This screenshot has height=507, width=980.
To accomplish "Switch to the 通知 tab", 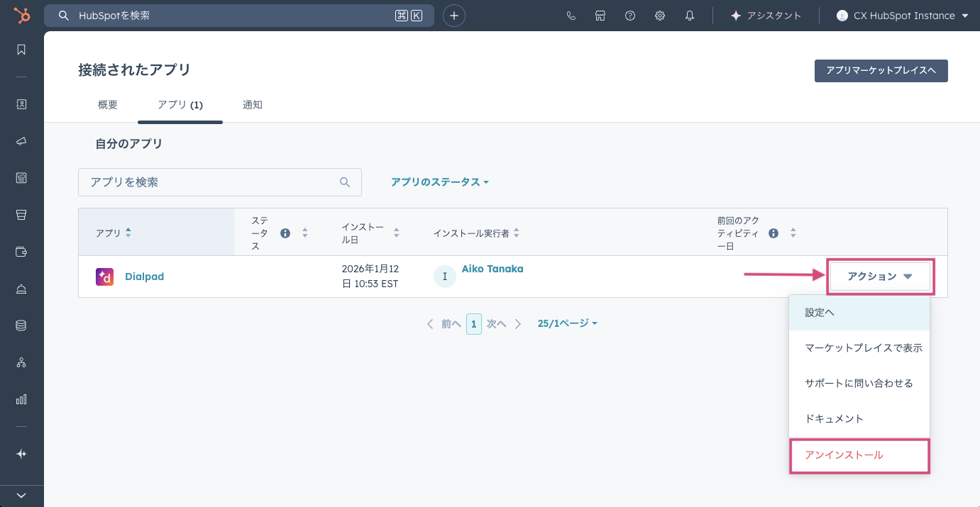I will pyautogui.click(x=253, y=105).
